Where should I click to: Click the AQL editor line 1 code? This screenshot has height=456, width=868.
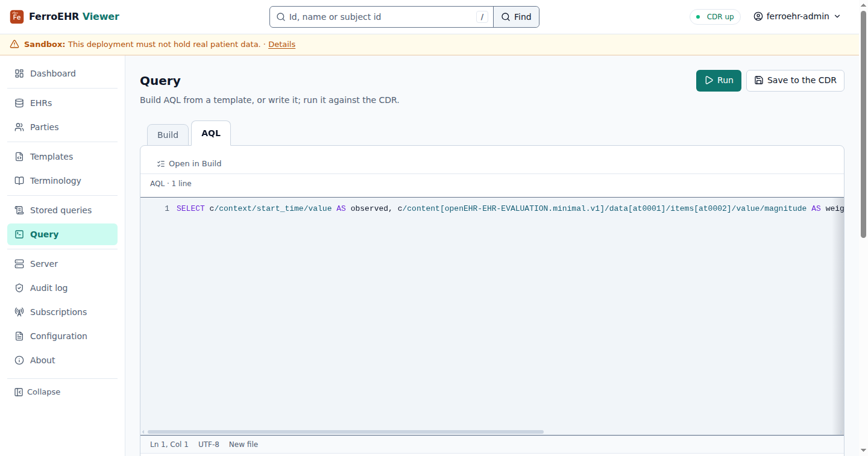[510, 208]
